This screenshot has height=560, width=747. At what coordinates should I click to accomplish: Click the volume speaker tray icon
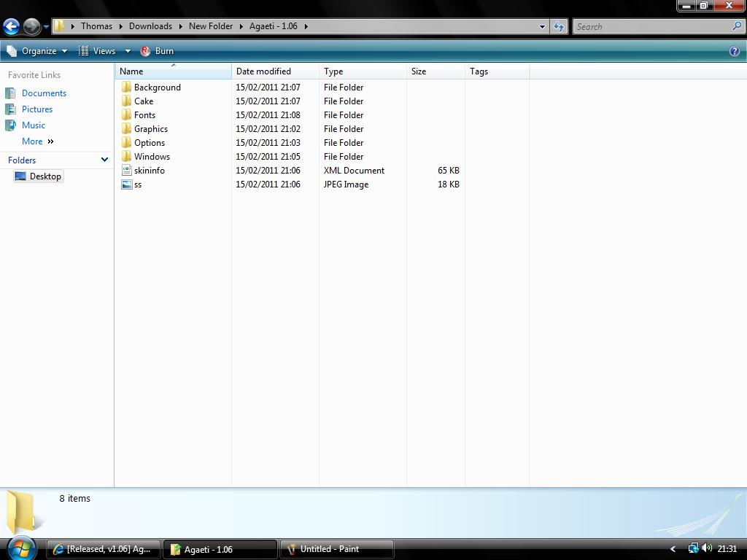[707, 548]
